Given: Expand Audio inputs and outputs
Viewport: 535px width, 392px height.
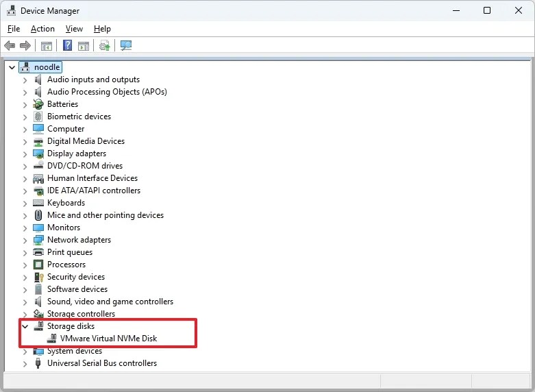Looking at the screenshot, I should point(25,80).
